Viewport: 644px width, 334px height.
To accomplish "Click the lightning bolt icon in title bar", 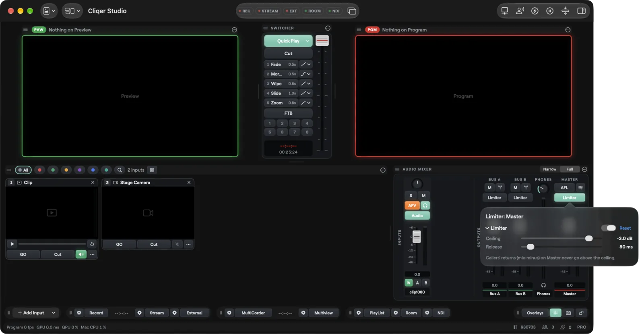I will click(x=535, y=11).
